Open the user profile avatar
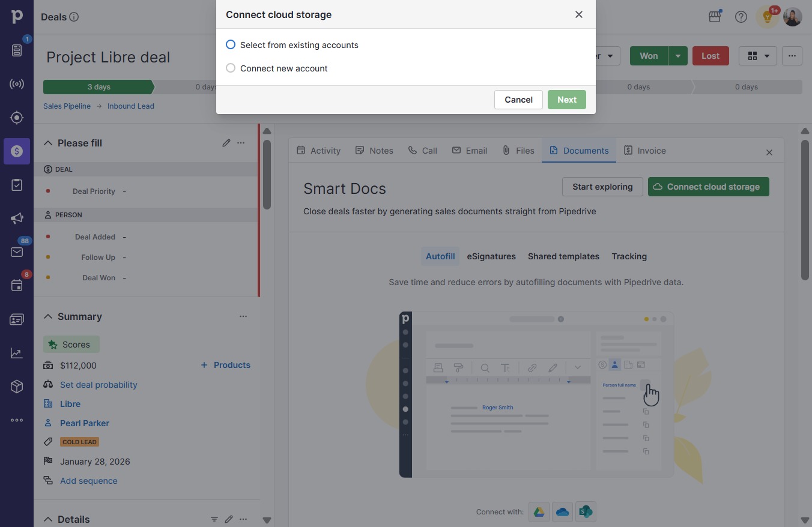 pos(793,17)
